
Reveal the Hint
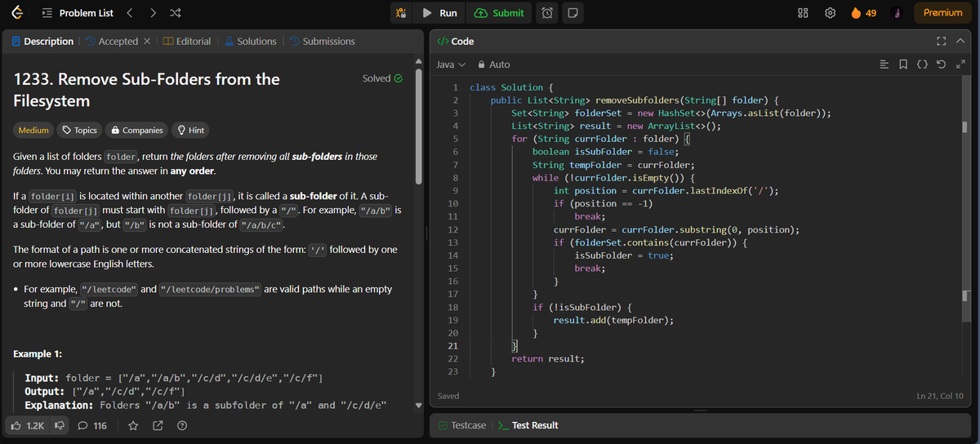pyautogui.click(x=190, y=130)
